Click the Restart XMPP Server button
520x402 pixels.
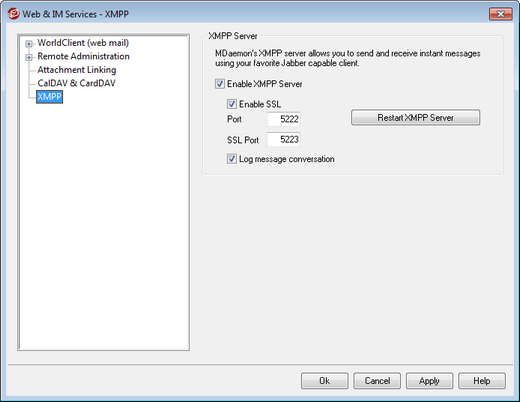click(x=415, y=117)
